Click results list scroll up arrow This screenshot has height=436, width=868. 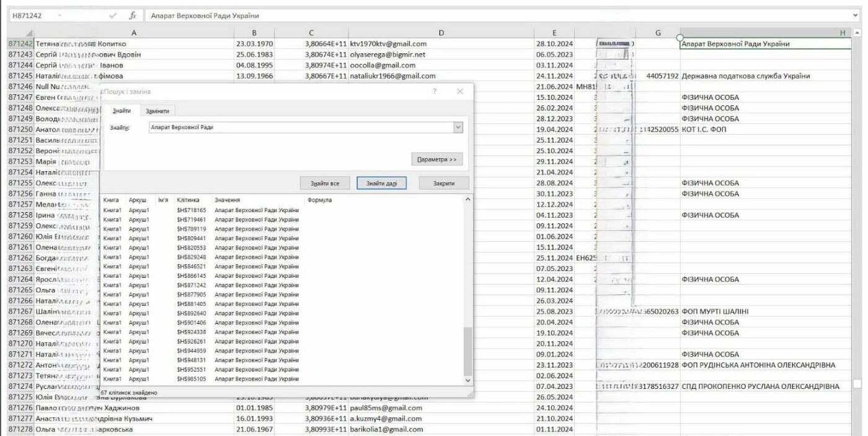(467, 200)
